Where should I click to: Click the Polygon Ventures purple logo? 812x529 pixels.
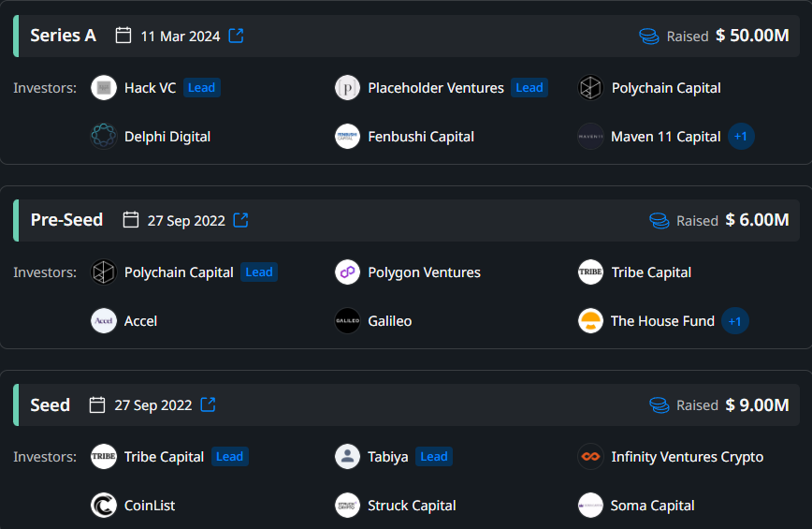tap(347, 272)
